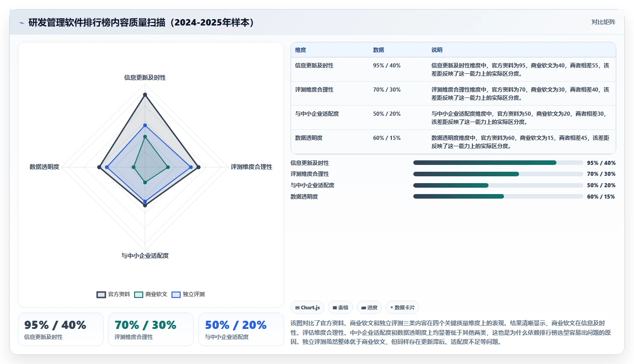Toggle the 商业软文 legend entry

[151, 294]
